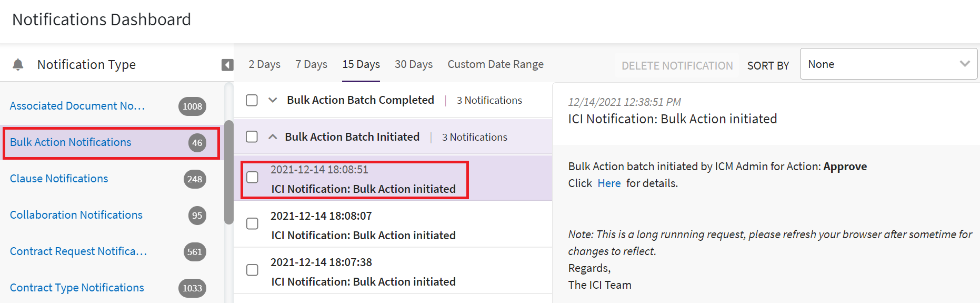Click the 1033 Contract Type badge
Image resolution: width=980 pixels, height=303 pixels.
(x=192, y=288)
